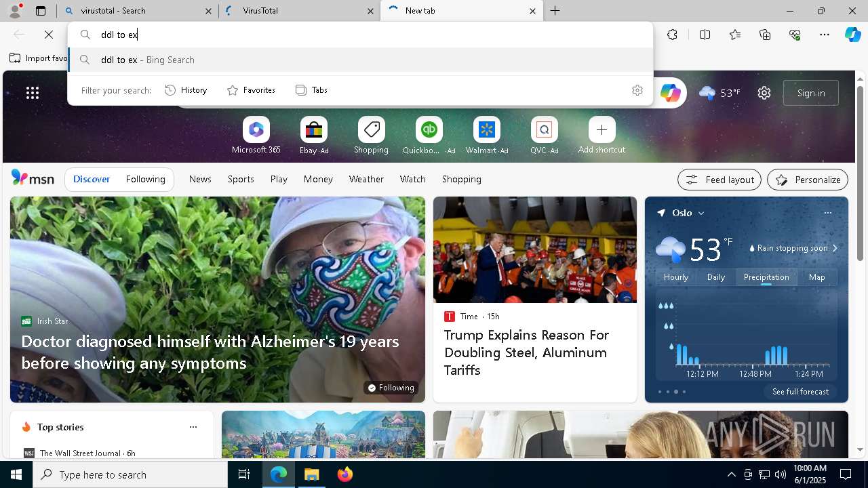Screen dimensions: 868x488
Task: Select 'ddl to ex - Bing Search' suggestion
Action: [361, 60]
